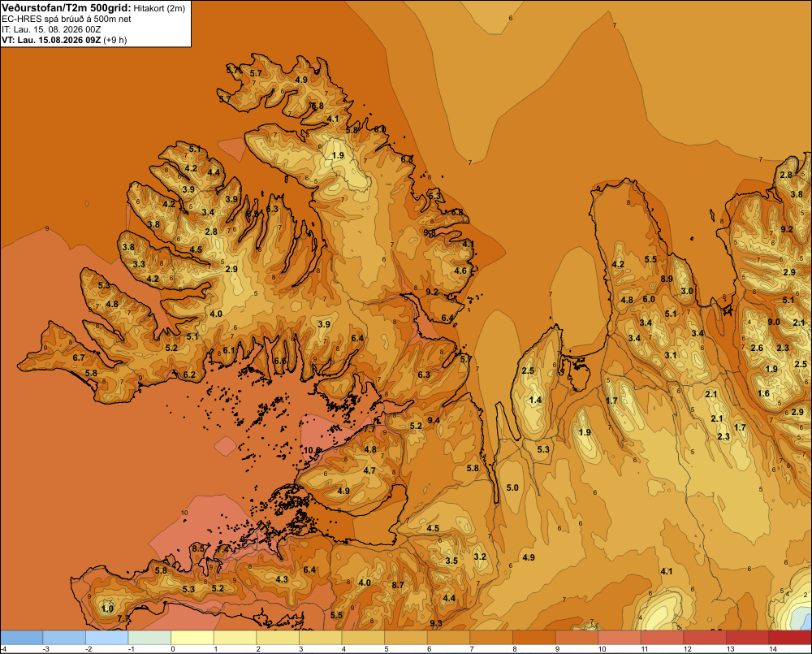Choose the legend swatch between 5 and 6
812x654 pixels.
(x=406, y=638)
